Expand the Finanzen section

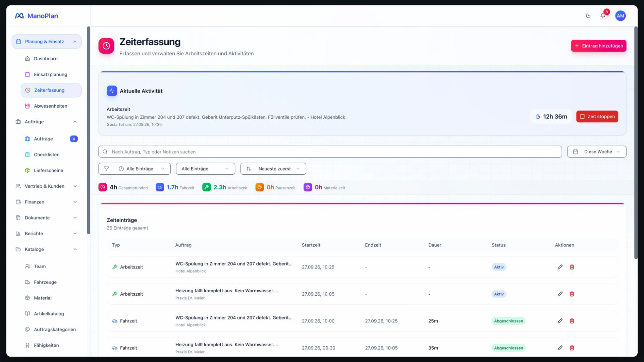pyautogui.click(x=47, y=202)
